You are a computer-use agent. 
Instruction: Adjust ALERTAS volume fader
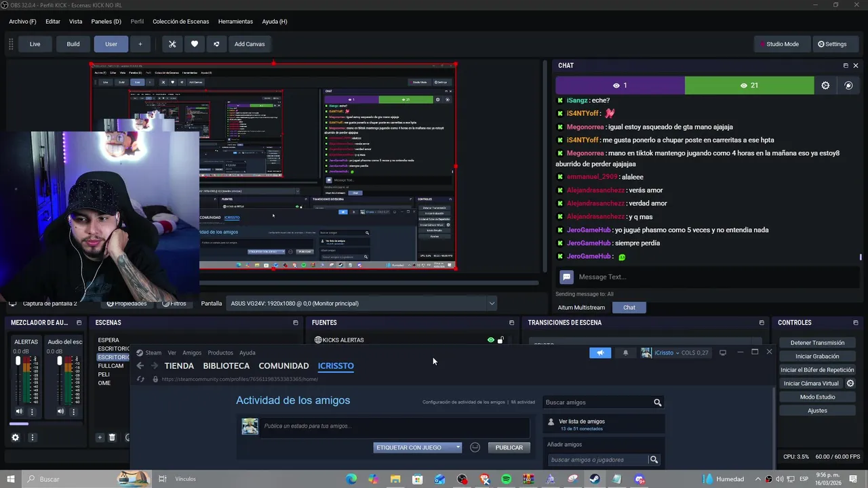(18, 361)
